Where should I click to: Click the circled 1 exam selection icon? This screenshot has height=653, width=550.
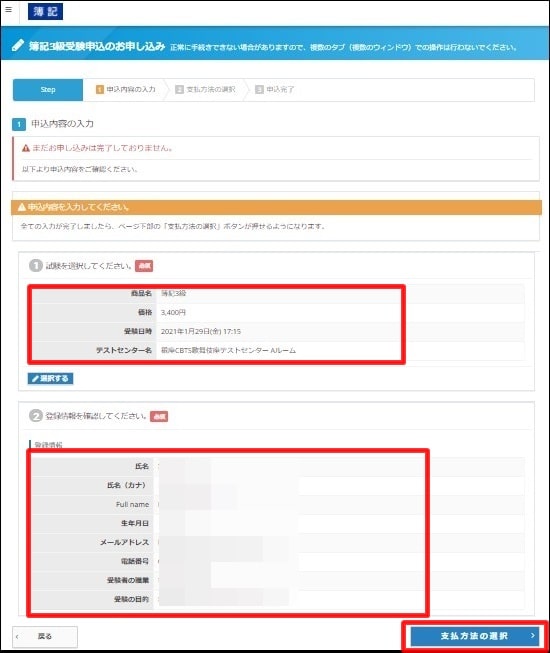click(36, 265)
